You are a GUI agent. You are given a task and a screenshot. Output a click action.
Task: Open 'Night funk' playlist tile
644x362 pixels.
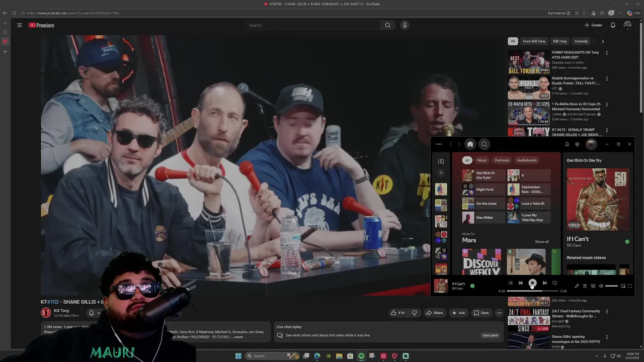point(484,190)
